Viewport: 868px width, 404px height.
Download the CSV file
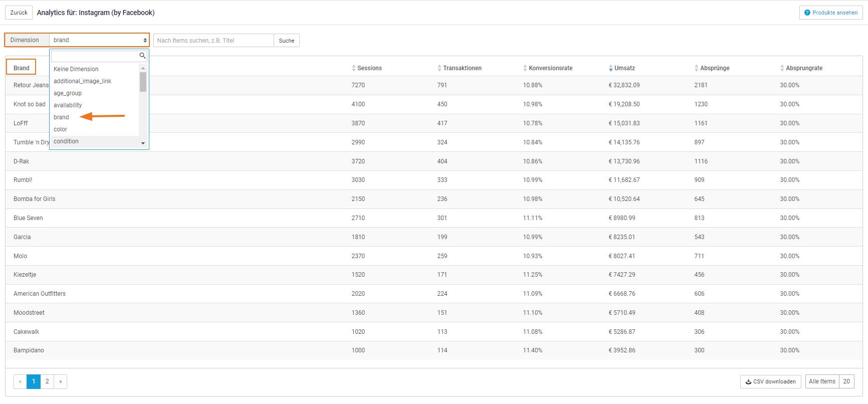click(x=770, y=381)
